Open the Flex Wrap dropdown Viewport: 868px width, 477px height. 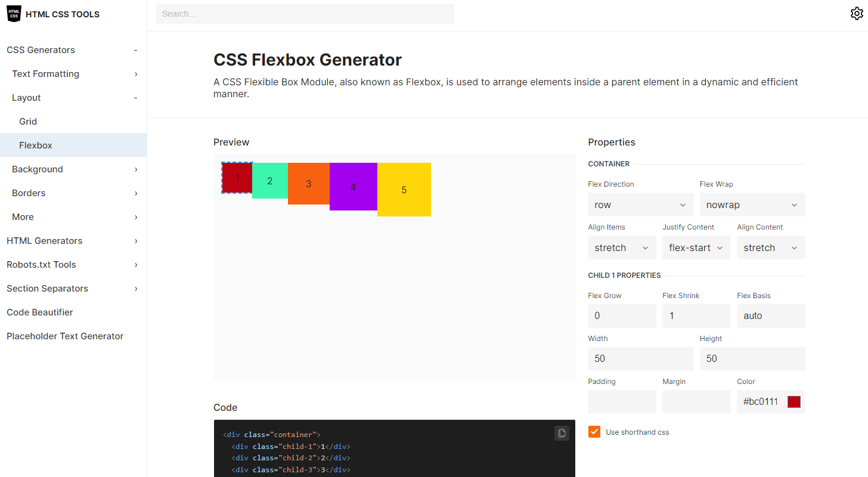752,205
